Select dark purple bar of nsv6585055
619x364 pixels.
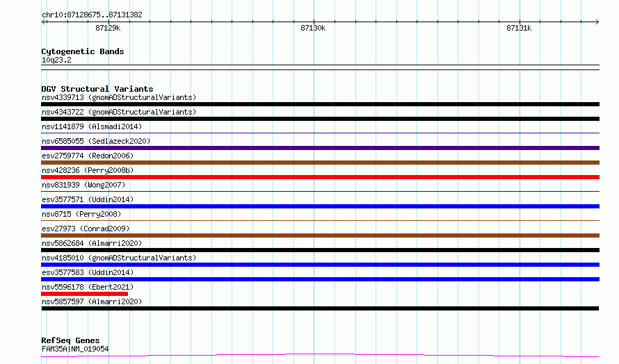[x=320, y=148]
